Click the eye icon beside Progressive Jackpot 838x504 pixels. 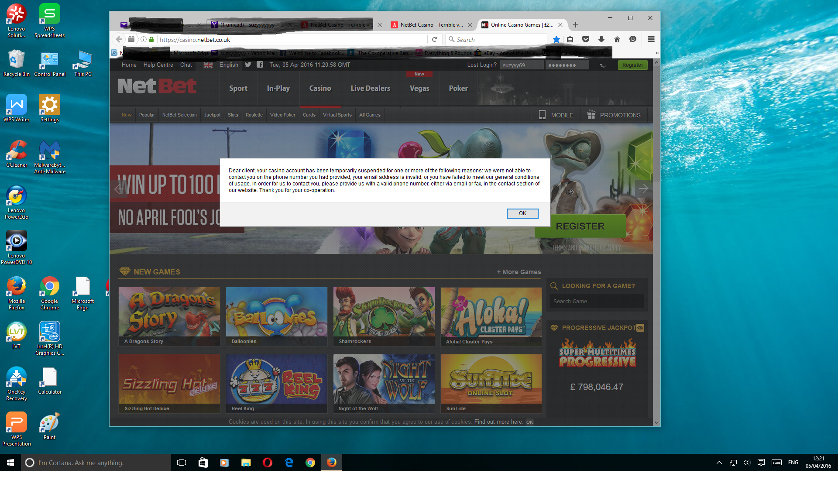point(640,328)
